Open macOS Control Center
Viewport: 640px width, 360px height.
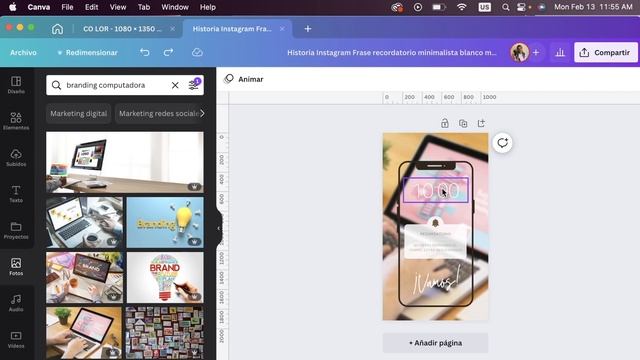[x=521, y=7]
